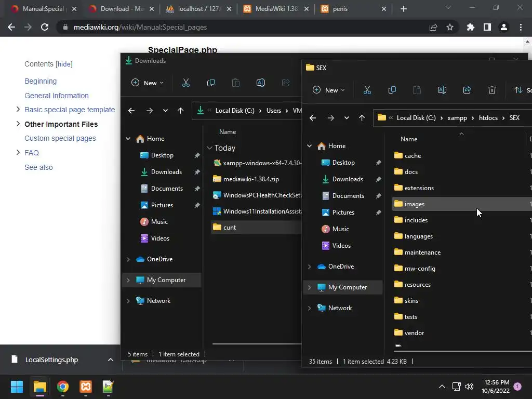This screenshot has height=399, width=532.
Task: Bookmark this page with the star icon
Action: tap(450, 27)
